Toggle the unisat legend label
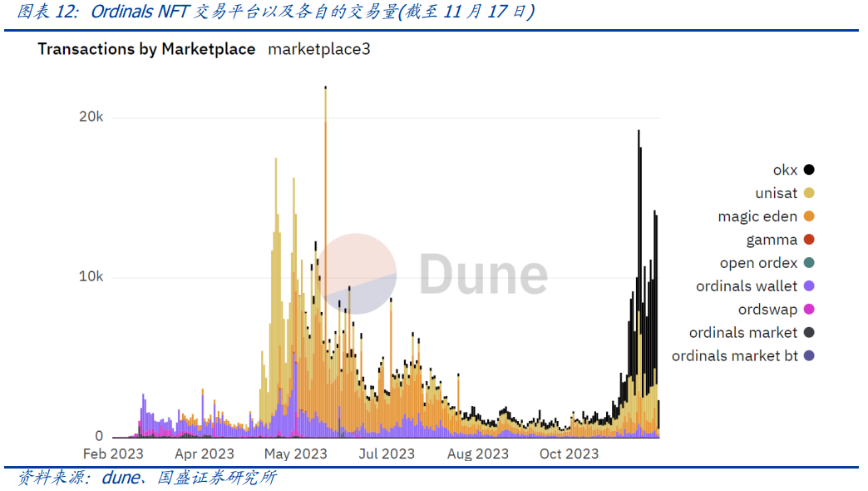The width and height of the screenshot is (868, 491). coord(776,193)
